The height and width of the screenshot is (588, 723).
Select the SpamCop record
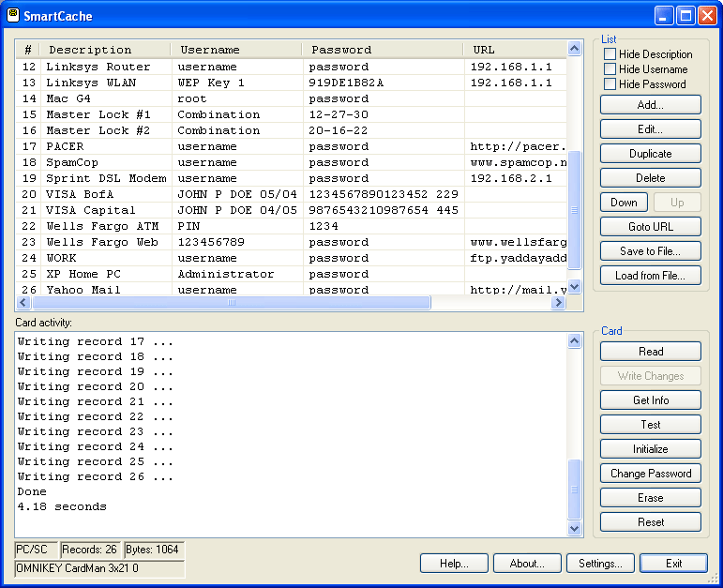[292, 162]
